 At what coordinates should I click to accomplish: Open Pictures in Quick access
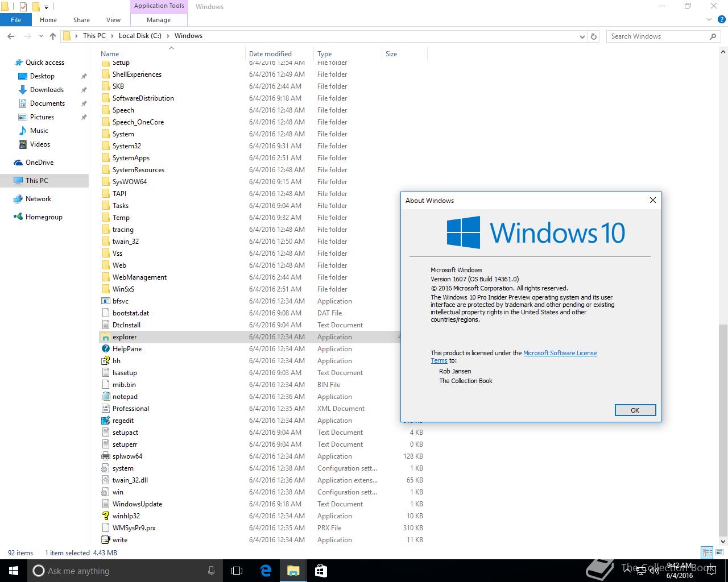[42, 117]
